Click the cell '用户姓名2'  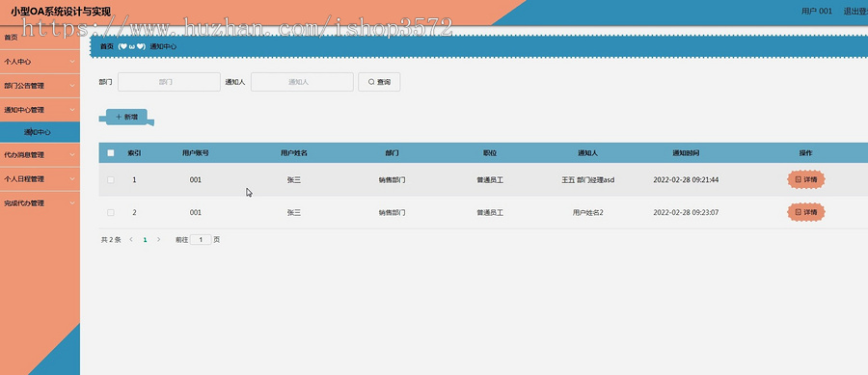coord(588,212)
